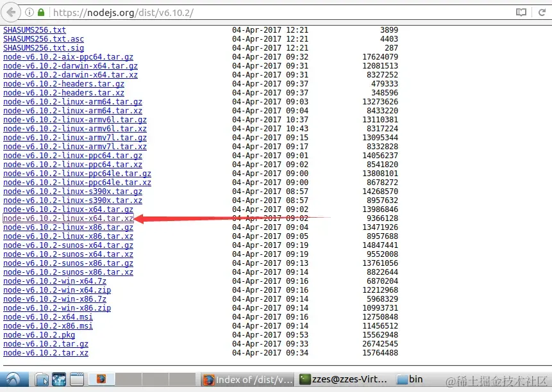Download node-v6.10.2.tar.xz source archive
Image resolution: width=552 pixels, height=392 pixels.
click(x=46, y=353)
